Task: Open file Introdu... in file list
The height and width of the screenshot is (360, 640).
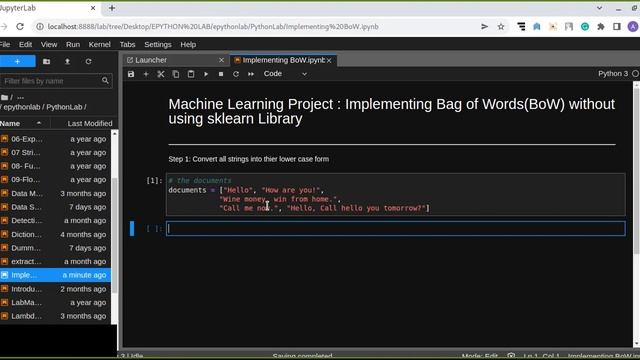Action: point(56,289)
